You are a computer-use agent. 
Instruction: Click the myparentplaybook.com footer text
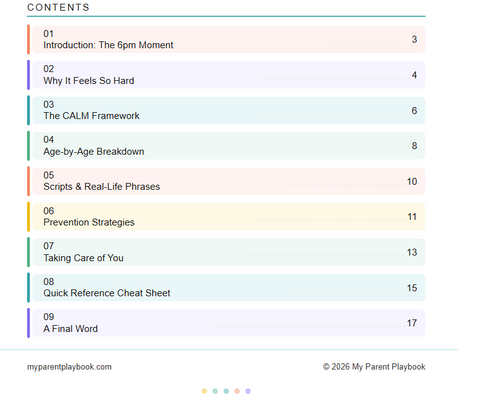click(x=69, y=367)
